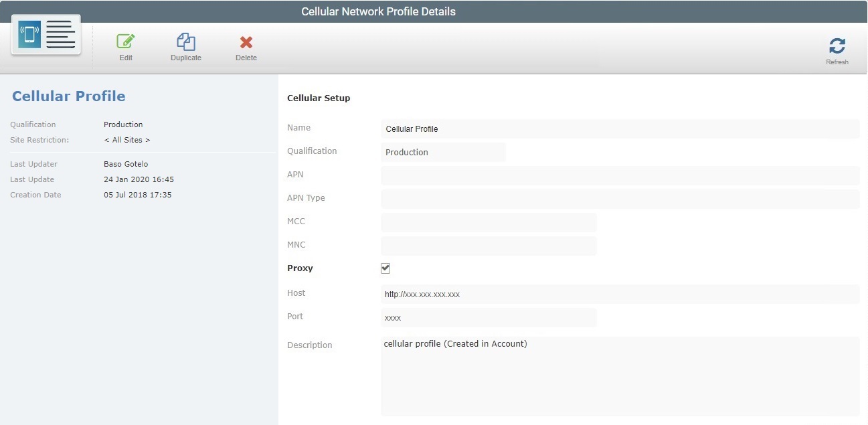Activate Delete from the toolbar
Screen dimensions: 868x425
pos(246,46)
